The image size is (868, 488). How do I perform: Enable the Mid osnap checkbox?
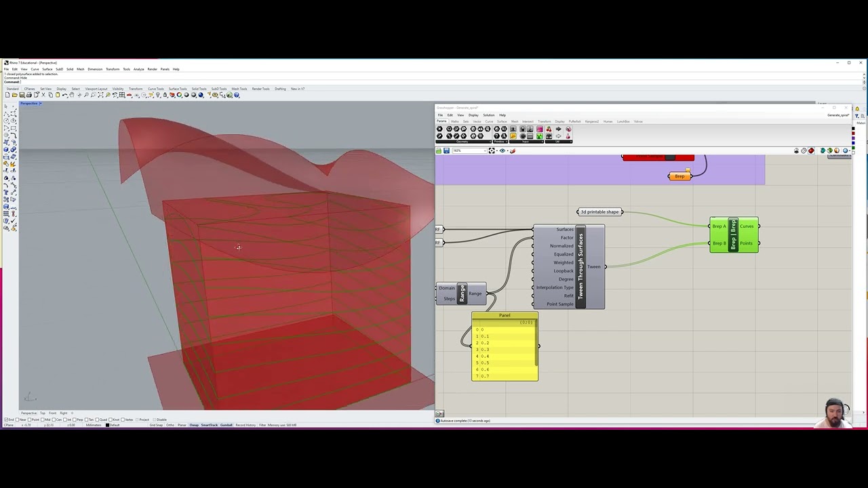tap(43, 420)
